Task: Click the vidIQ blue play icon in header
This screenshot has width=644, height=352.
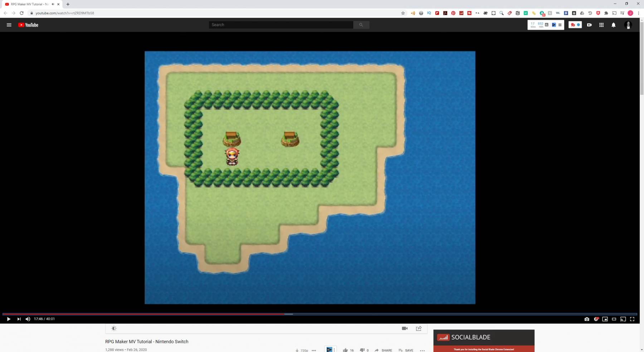Action: 554,25
